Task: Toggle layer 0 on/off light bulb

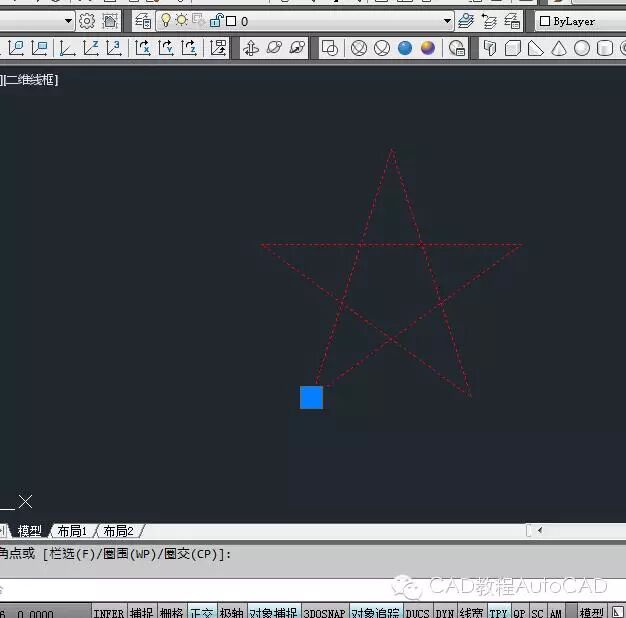Action: 165,20
